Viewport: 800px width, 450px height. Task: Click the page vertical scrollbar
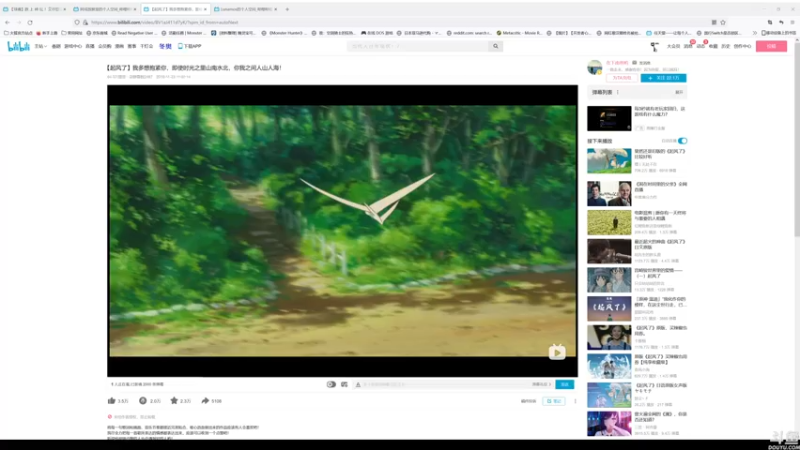[796, 138]
